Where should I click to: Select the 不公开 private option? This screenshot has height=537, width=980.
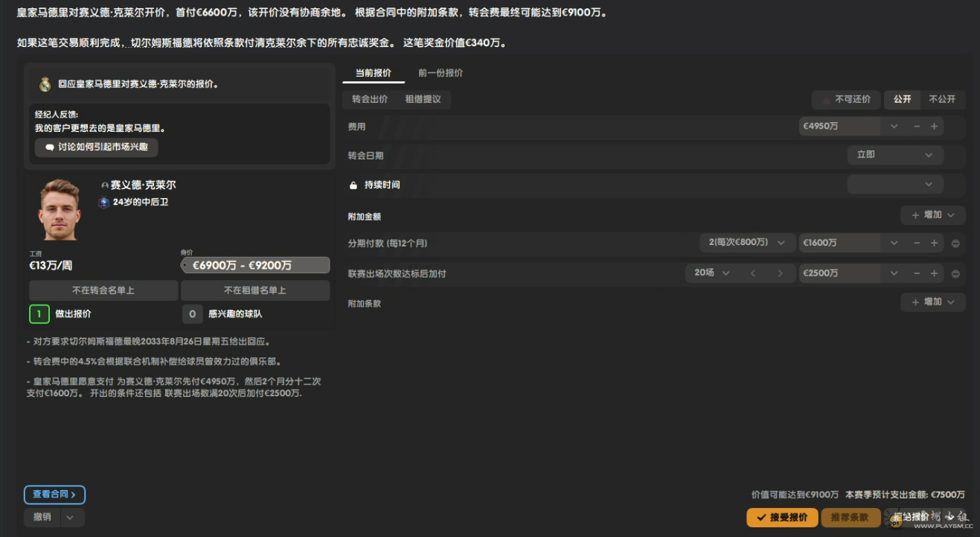click(942, 99)
